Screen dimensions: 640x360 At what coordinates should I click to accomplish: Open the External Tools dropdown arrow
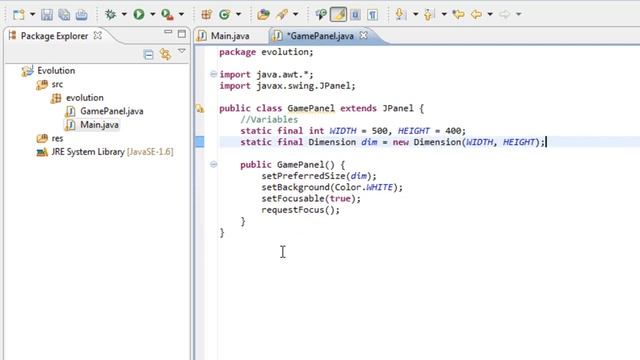coord(181,15)
